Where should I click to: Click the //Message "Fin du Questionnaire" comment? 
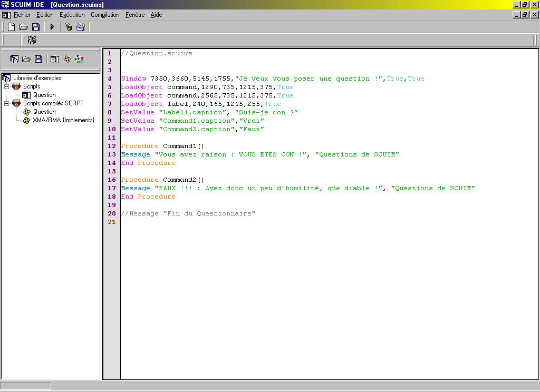(x=188, y=214)
